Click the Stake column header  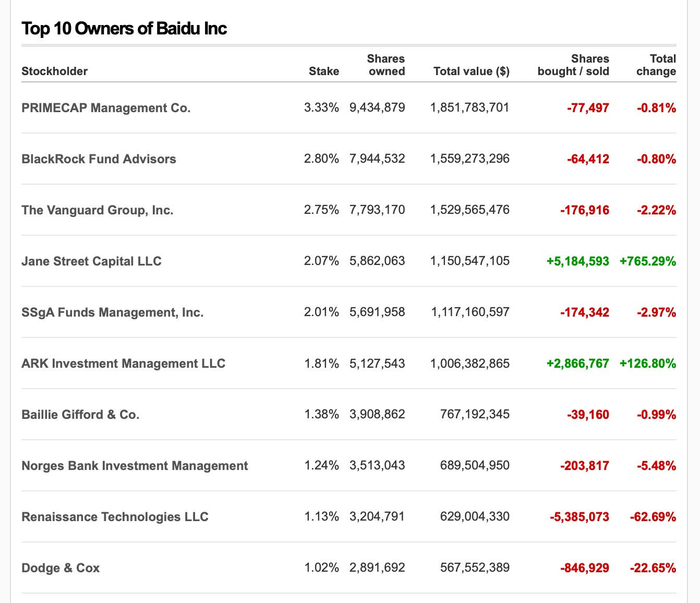pyautogui.click(x=324, y=71)
